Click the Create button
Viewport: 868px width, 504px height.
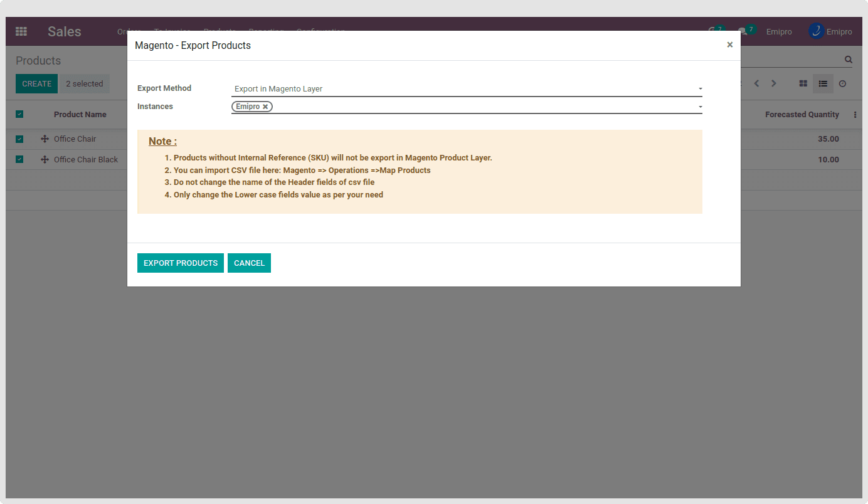coord(36,83)
